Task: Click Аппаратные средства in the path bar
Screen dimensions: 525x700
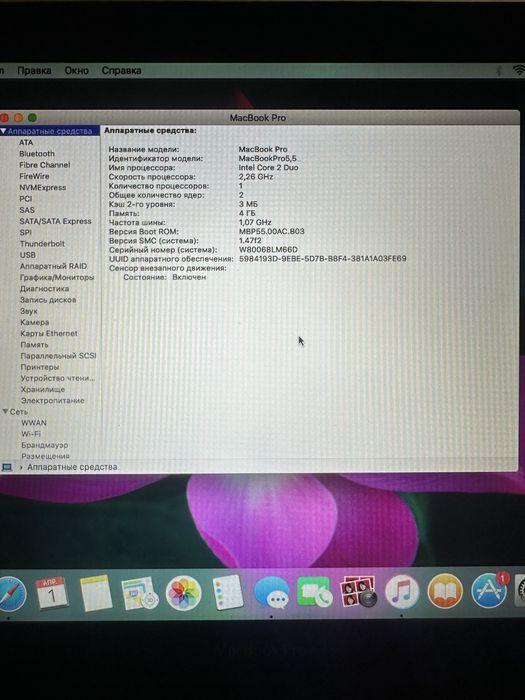Action: click(x=72, y=467)
